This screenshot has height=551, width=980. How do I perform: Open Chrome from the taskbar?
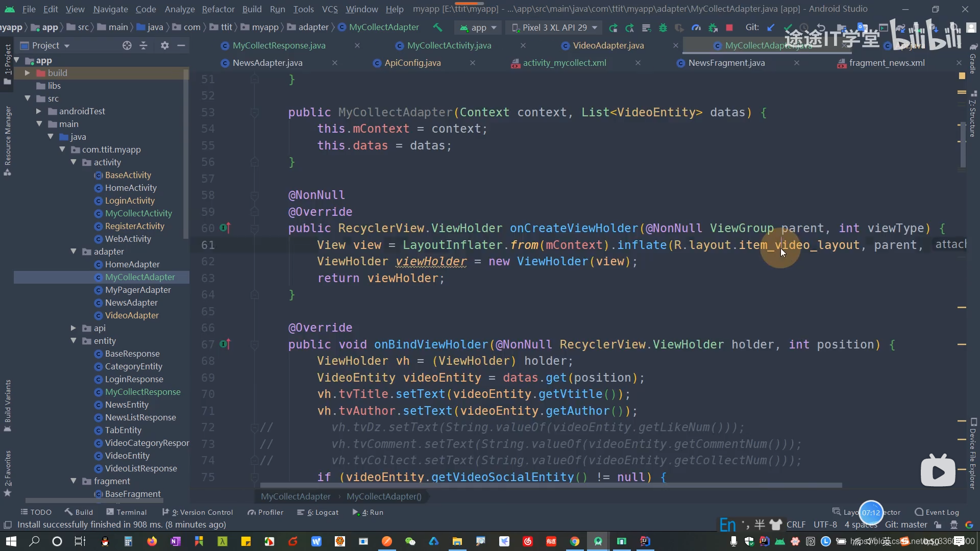click(575, 541)
